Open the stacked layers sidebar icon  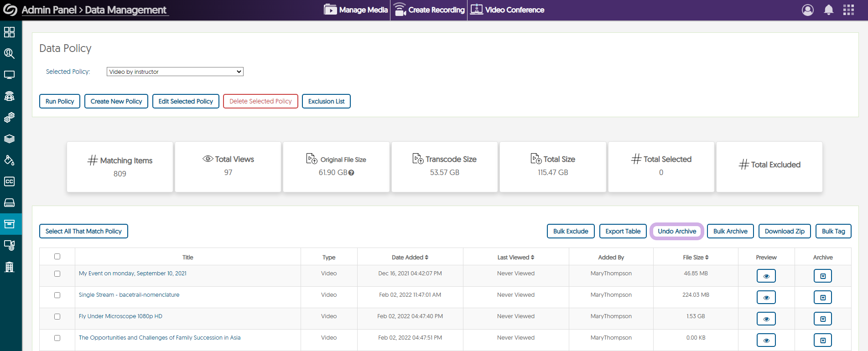(x=9, y=139)
